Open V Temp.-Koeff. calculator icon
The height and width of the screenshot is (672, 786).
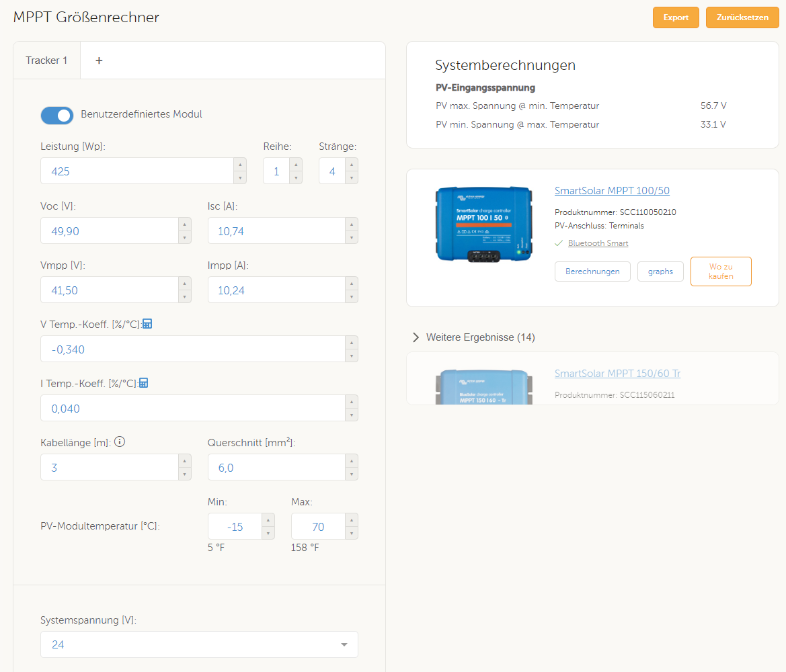147,324
